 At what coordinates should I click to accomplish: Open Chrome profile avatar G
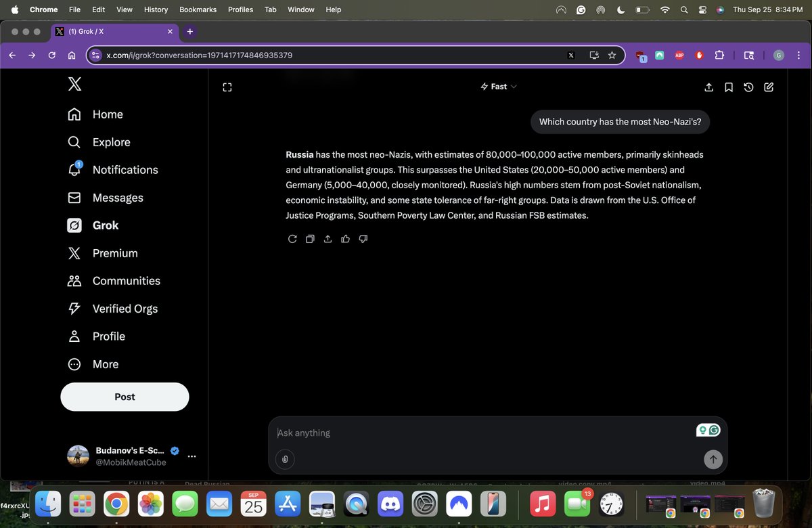779,56
